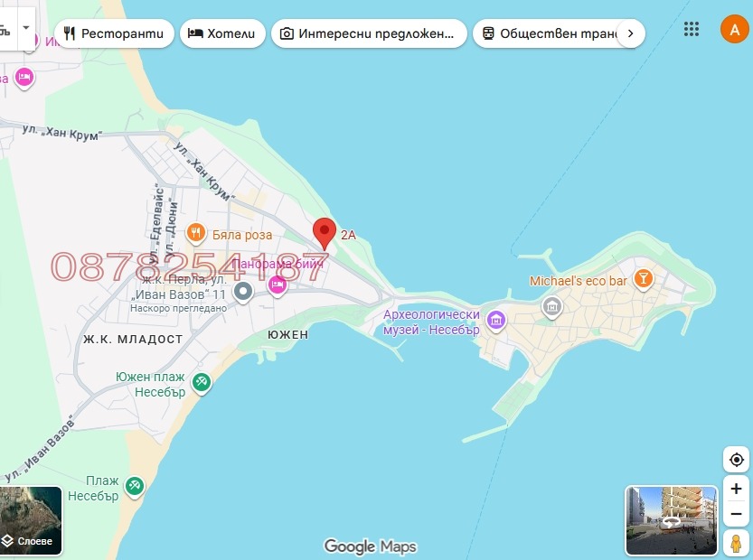Click recently viewed Иван Вазов 11 pin
The image size is (753, 560).
pos(243,291)
